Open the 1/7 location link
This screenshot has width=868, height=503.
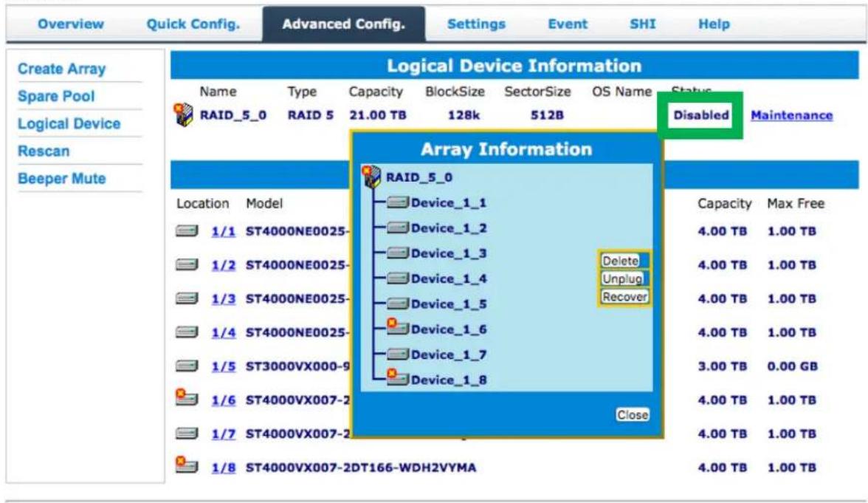pyautogui.click(x=223, y=434)
